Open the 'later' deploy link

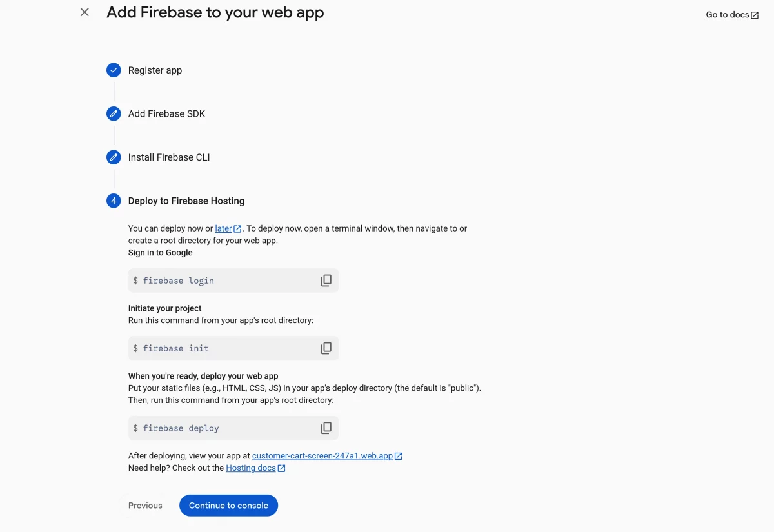point(223,228)
